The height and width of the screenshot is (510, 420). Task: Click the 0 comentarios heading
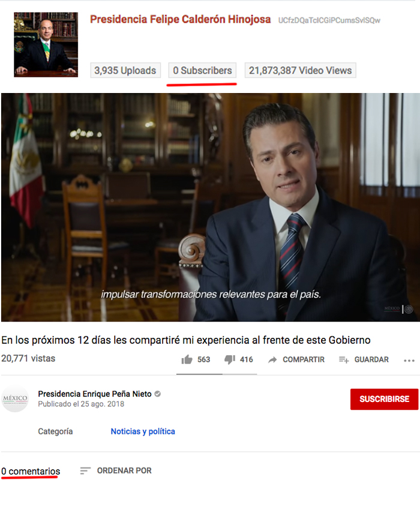pos(30,472)
